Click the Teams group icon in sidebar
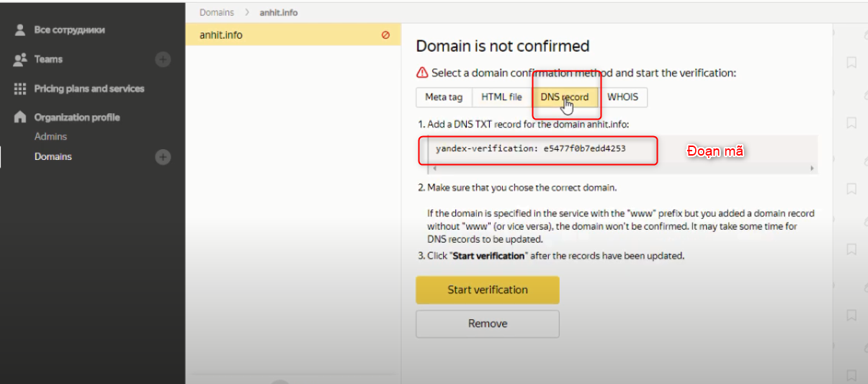 (x=20, y=60)
